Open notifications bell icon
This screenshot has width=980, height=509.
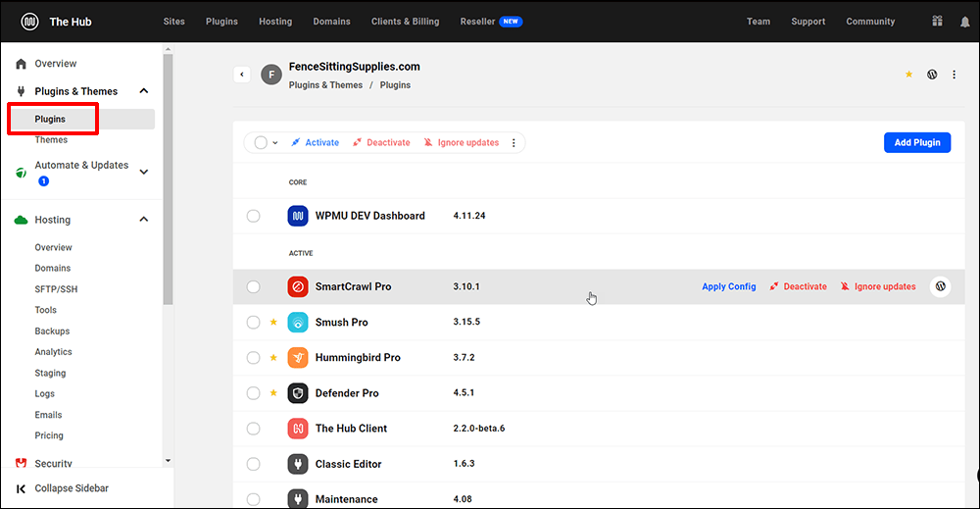(x=965, y=22)
